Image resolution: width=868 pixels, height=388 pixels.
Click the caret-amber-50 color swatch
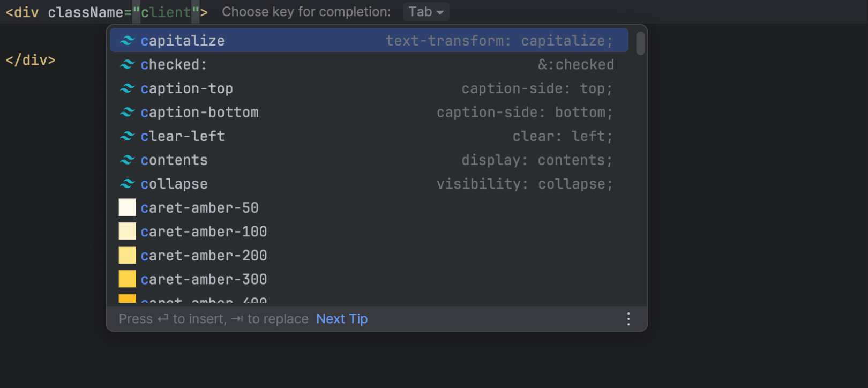pyautogui.click(x=127, y=207)
